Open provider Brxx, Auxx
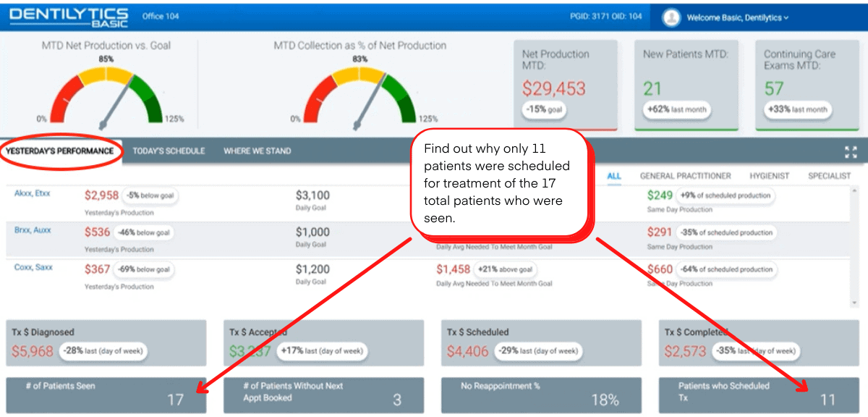Viewport: 868px width, 417px height. 33,230
